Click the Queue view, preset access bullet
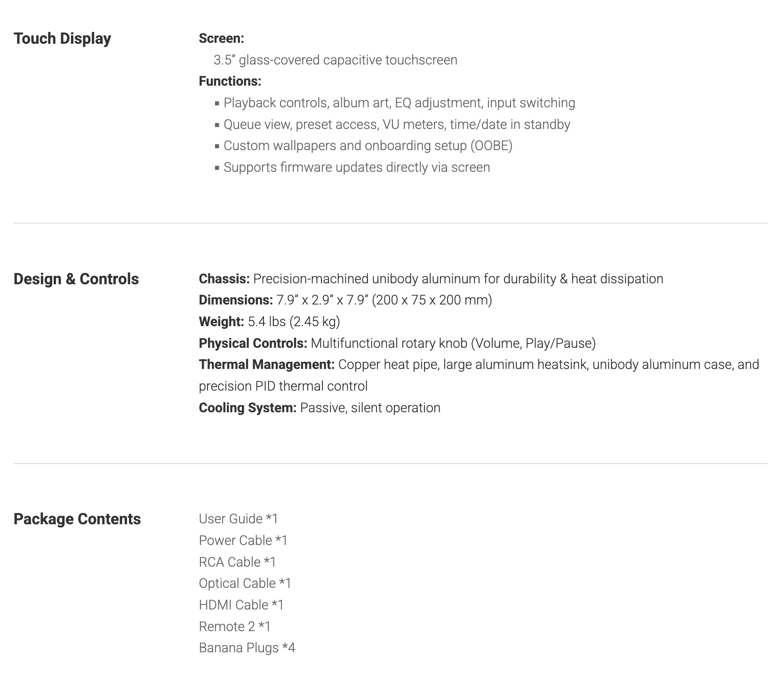784x673 pixels. point(397,125)
